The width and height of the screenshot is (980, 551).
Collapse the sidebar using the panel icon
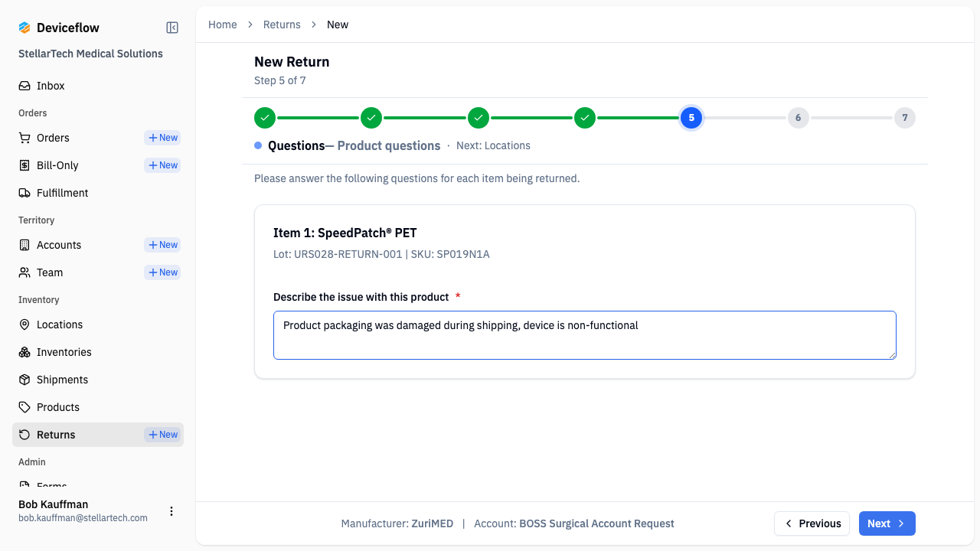pyautogui.click(x=172, y=28)
